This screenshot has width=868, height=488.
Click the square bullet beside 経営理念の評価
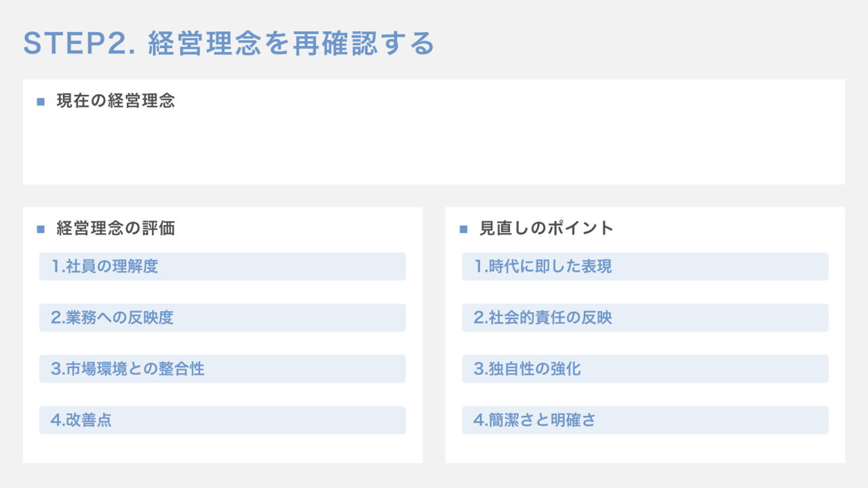pyautogui.click(x=41, y=229)
